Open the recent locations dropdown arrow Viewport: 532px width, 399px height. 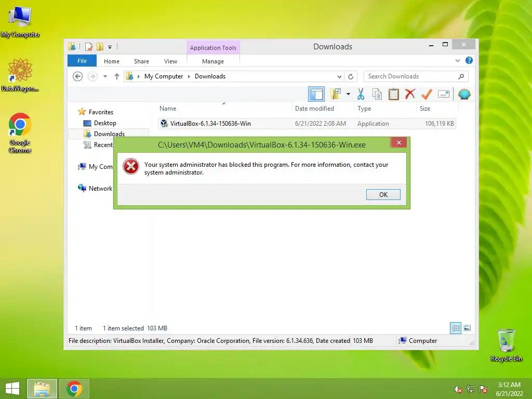coord(105,76)
